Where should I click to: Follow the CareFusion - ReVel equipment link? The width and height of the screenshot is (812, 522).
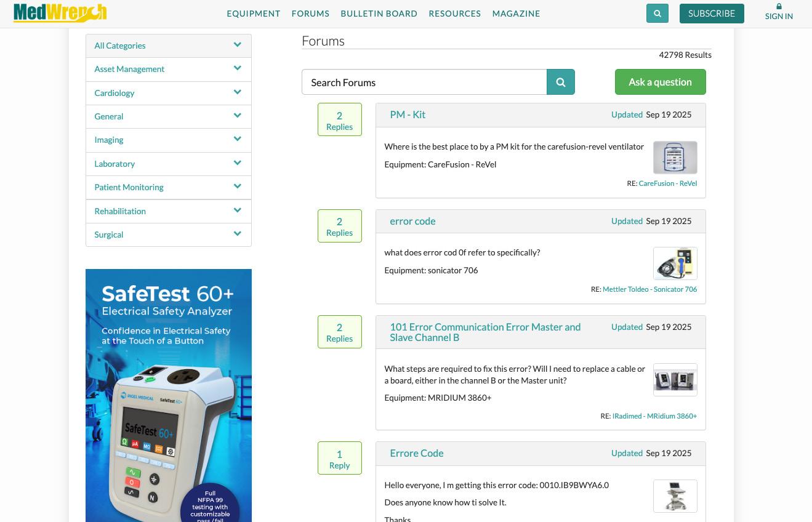tap(668, 183)
